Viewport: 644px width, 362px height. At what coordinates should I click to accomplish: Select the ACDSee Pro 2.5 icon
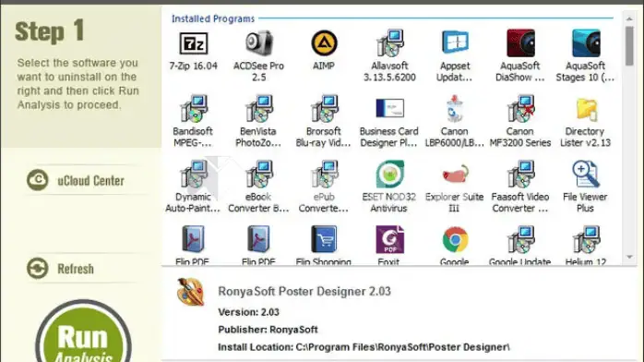258,43
